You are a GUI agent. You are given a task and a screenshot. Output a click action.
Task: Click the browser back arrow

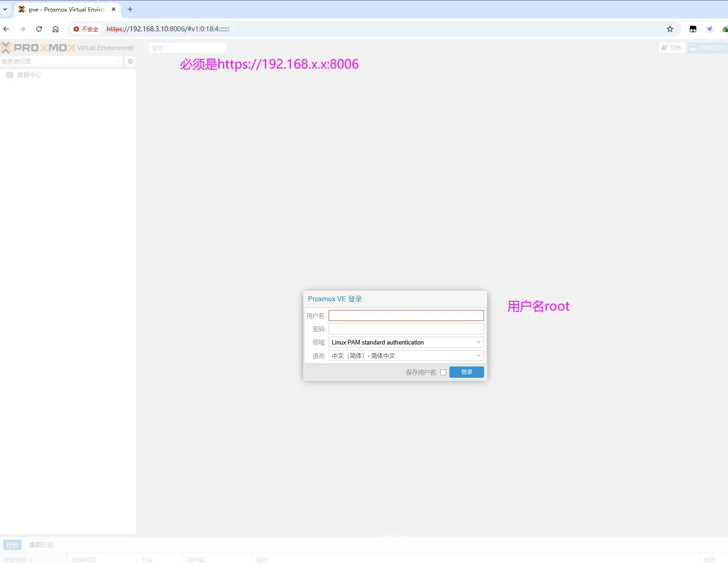coord(6,29)
